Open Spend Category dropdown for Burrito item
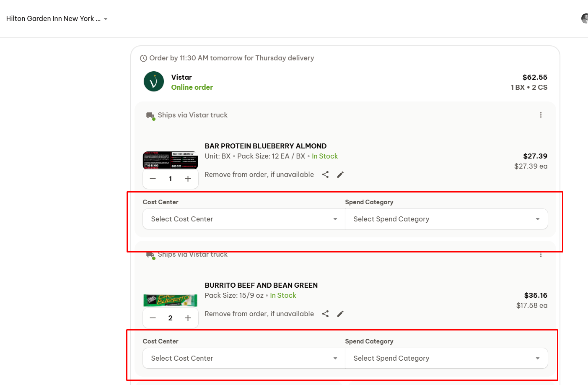Viewport: 588px width, 385px height. pyautogui.click(x=446, y=358)
